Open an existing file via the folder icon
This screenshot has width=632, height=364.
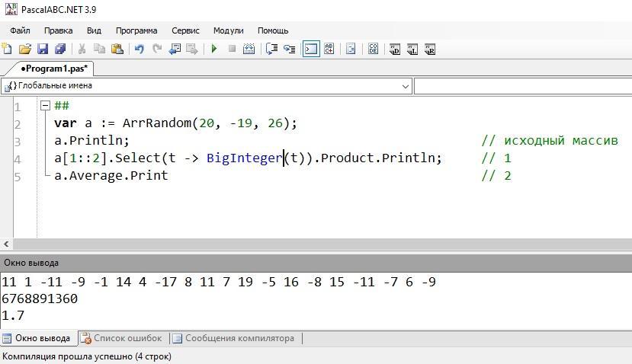[24, 49]
